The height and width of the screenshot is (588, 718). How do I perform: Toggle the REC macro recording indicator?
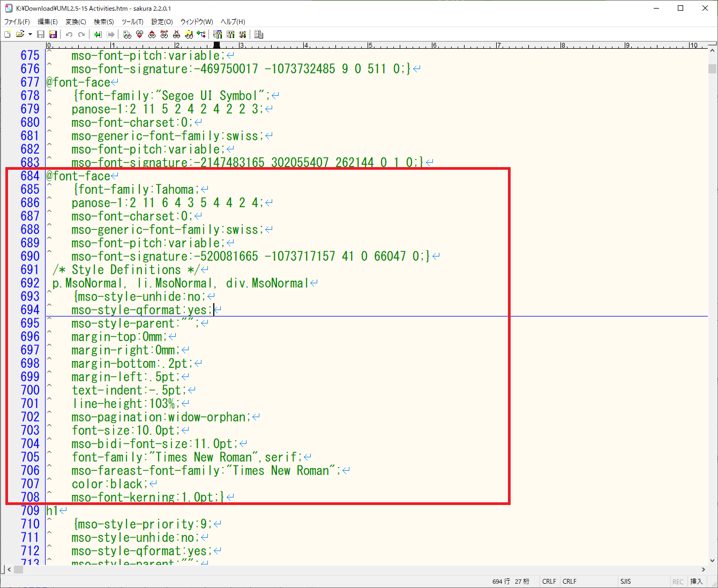coord(678,582)
